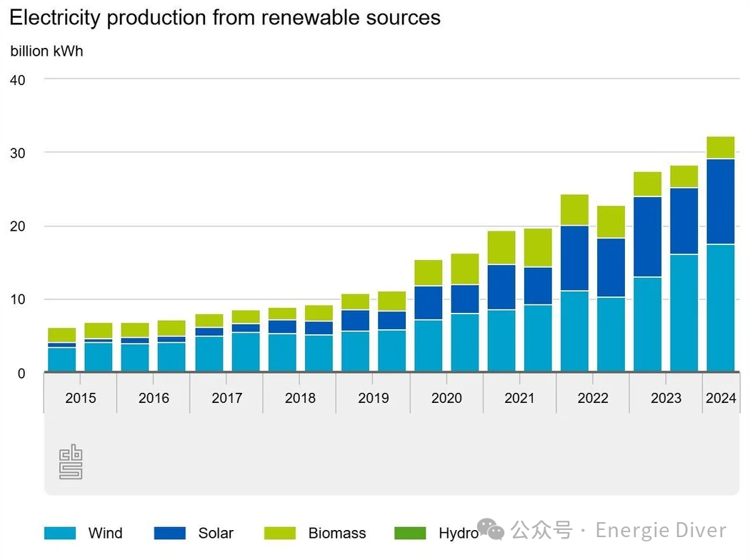
Task: Click the Hydro legend color swatch
Action: pos(410,533)
